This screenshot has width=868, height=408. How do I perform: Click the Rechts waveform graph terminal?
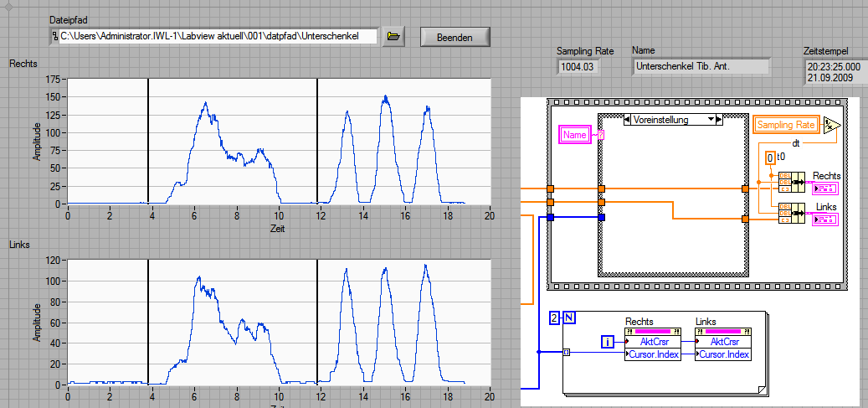[825, 189]
